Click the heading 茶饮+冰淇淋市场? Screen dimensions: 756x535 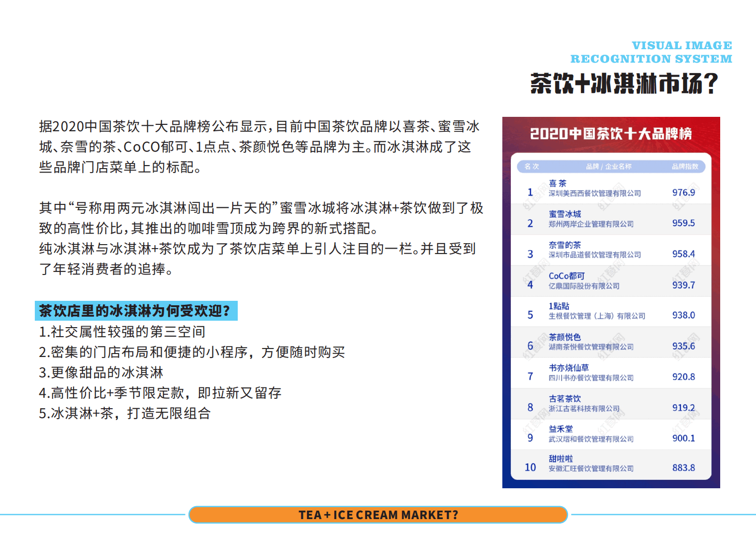[624, 84]
